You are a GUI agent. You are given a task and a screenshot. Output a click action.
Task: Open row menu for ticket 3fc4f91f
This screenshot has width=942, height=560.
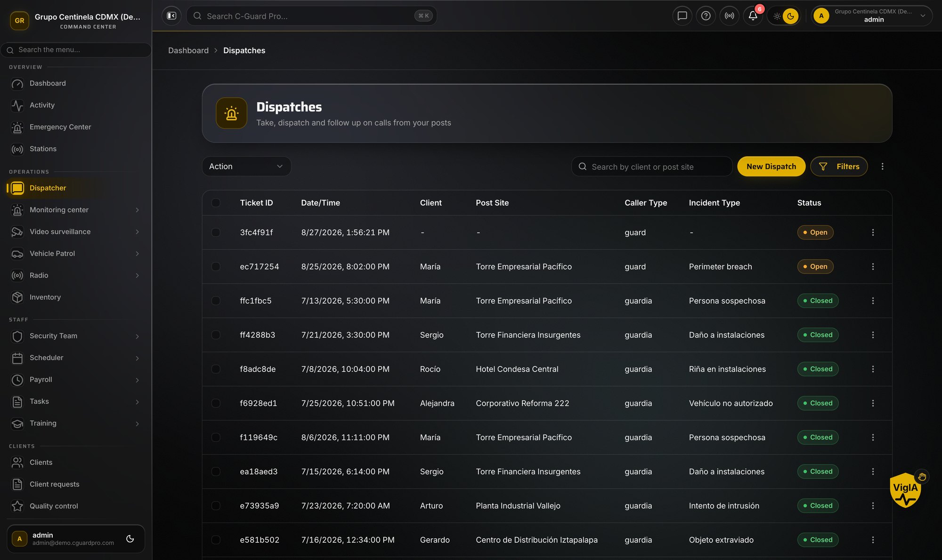(873, 232)
